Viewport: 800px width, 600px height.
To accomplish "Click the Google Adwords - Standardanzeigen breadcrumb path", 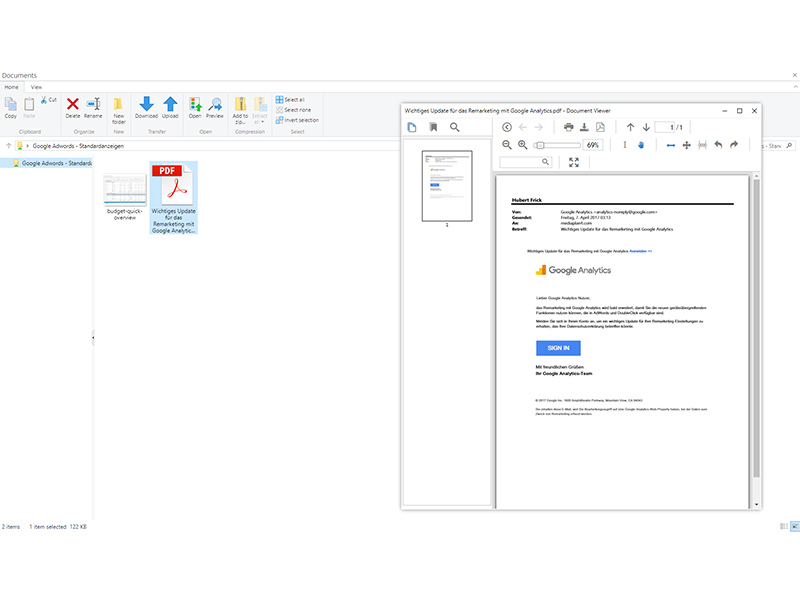I will click(78, 146).
